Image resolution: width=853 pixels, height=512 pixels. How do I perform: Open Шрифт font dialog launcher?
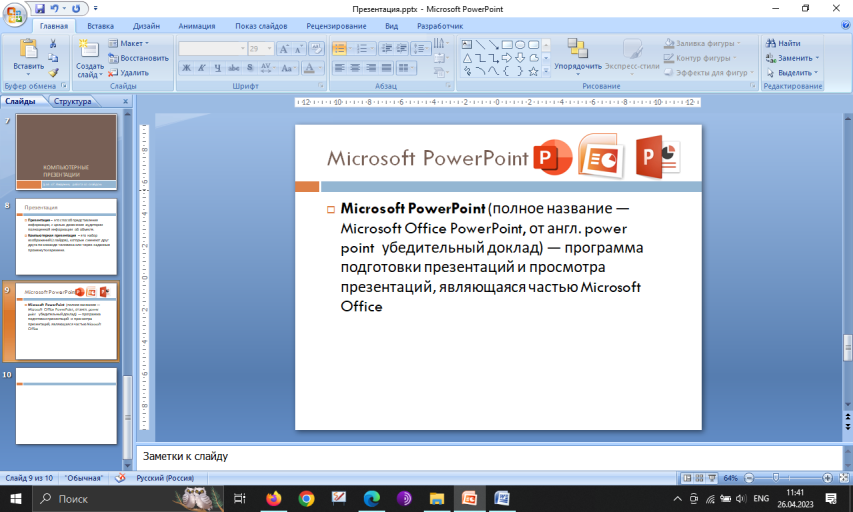click(x=320, y=86)
